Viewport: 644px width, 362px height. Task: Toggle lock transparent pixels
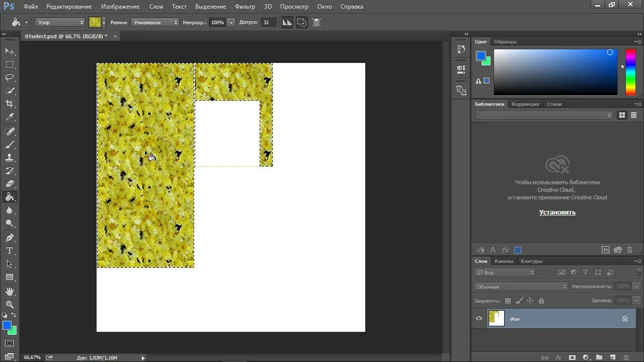[x=507, y=300]
